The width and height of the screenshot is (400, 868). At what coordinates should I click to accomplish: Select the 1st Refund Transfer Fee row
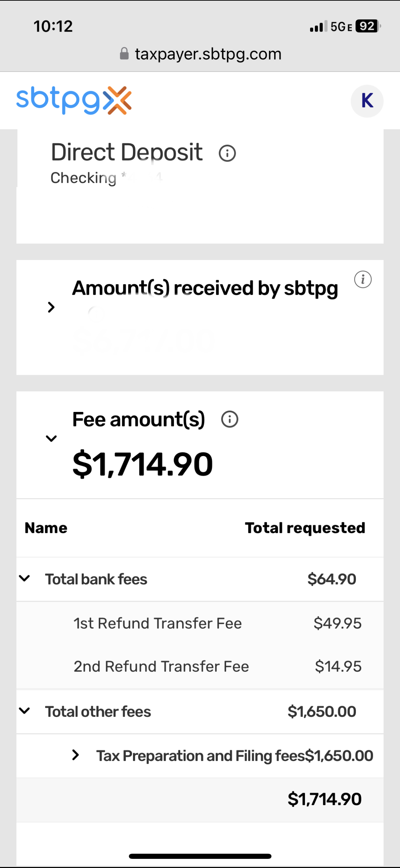[x=200, y=623]
